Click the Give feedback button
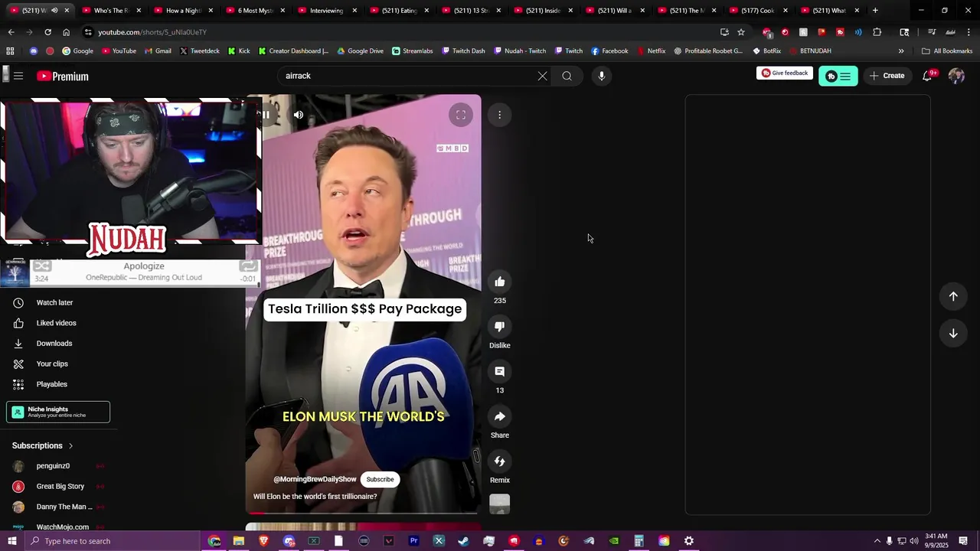980x551 pixels. [x=785, y=73]
